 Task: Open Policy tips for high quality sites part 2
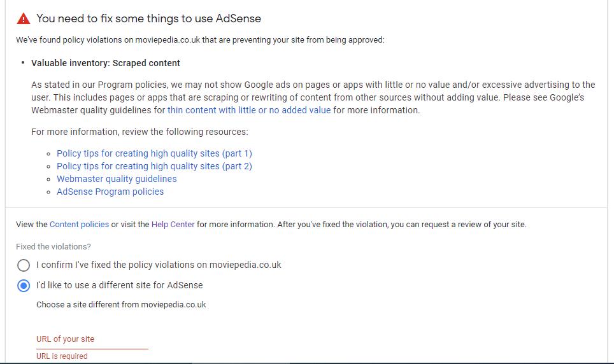point(154,166)
